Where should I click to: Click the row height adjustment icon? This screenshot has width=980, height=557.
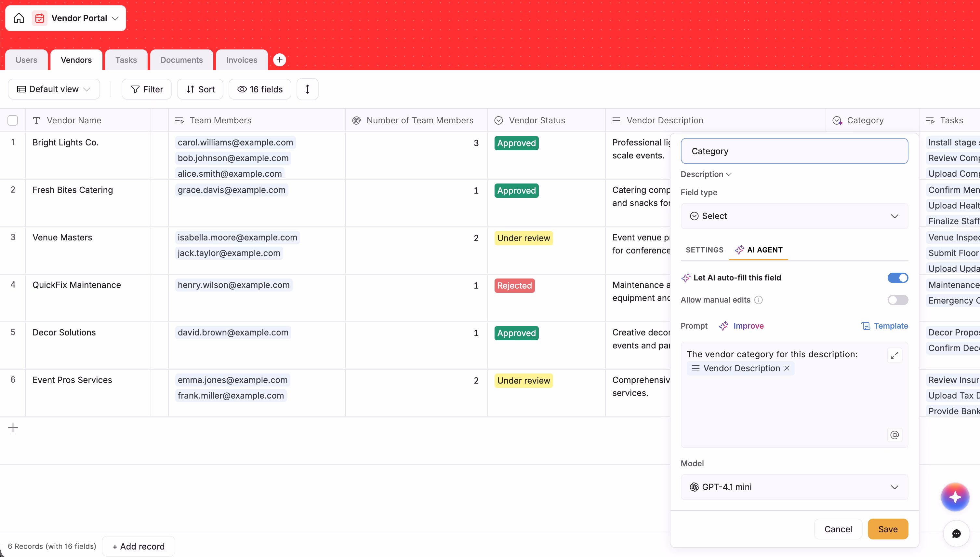307,89
